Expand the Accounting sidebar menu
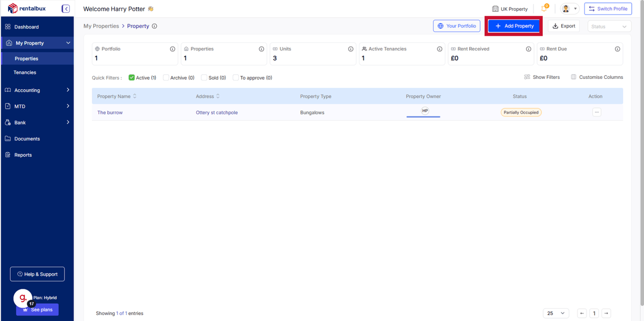The height and width of the screenshot is (321, 644). [37, 90]
